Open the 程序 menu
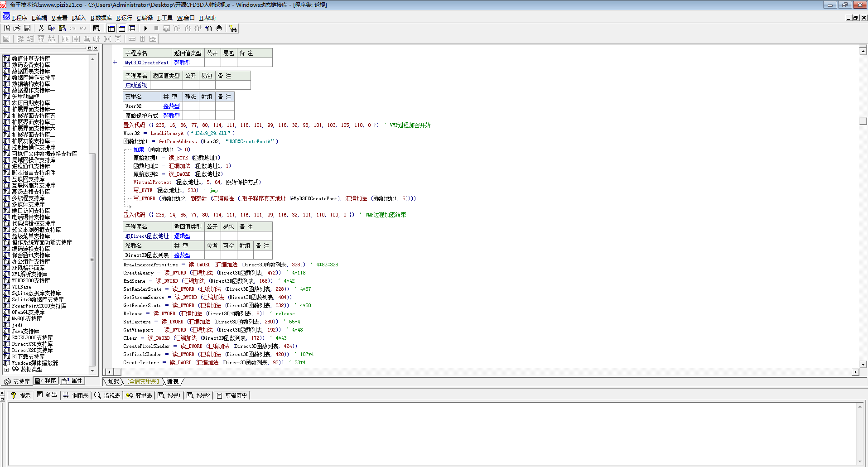Image resolution: width=868 pixels, height=467 pixels. [19, 18]
